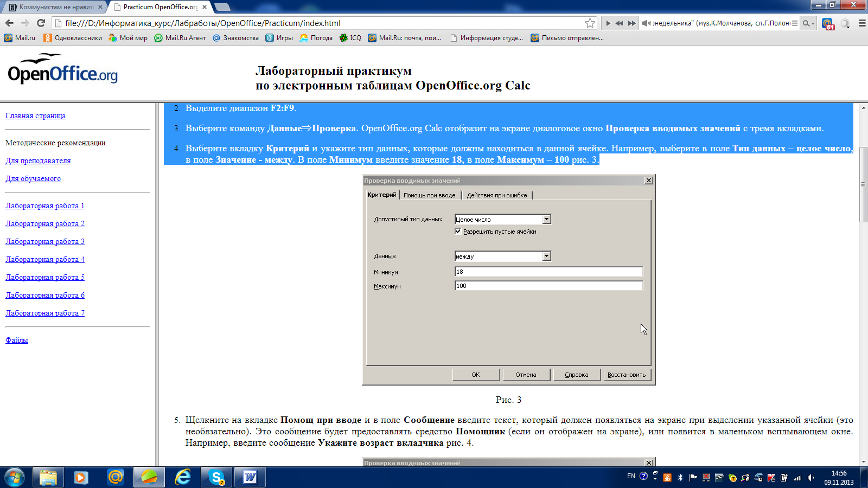Open the Mail.Ru agent extension with badge 51

pos(827,24)
